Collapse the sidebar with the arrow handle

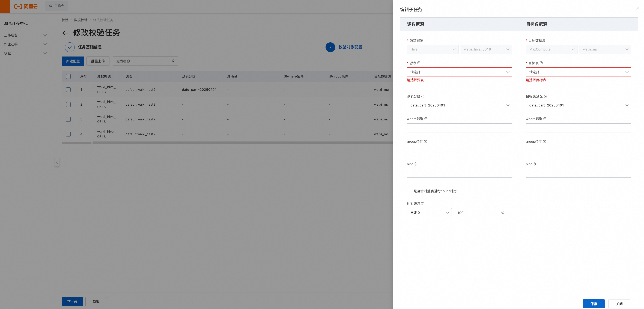point(57,162)
